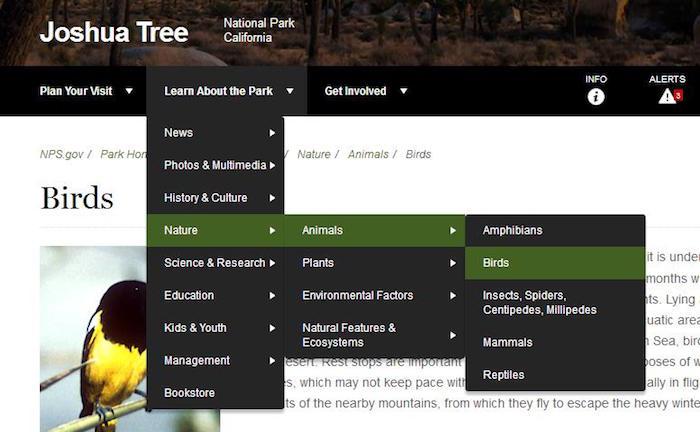The width and height of the screenshot is (700, 432).
Task: Expand the Nature submenu arrow
Action: click(272, 231)
